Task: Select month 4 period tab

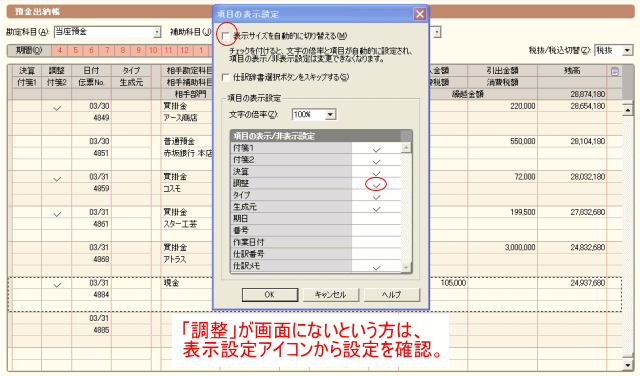Action: pos(60,51)
